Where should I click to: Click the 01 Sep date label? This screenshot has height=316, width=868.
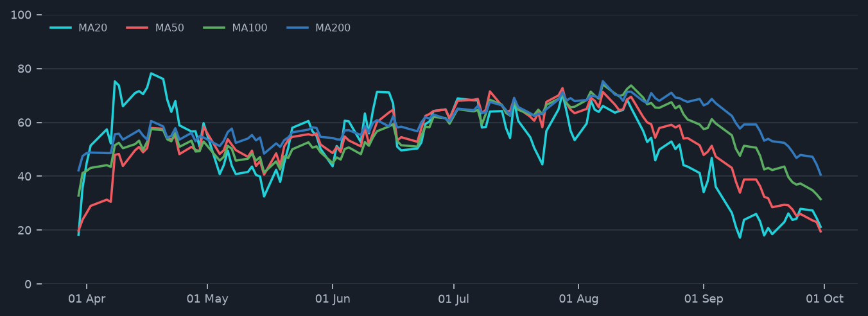[x=704, y=299]
